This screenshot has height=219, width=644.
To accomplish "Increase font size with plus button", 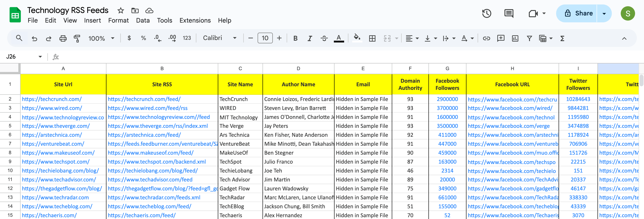I will click(279, 38).
